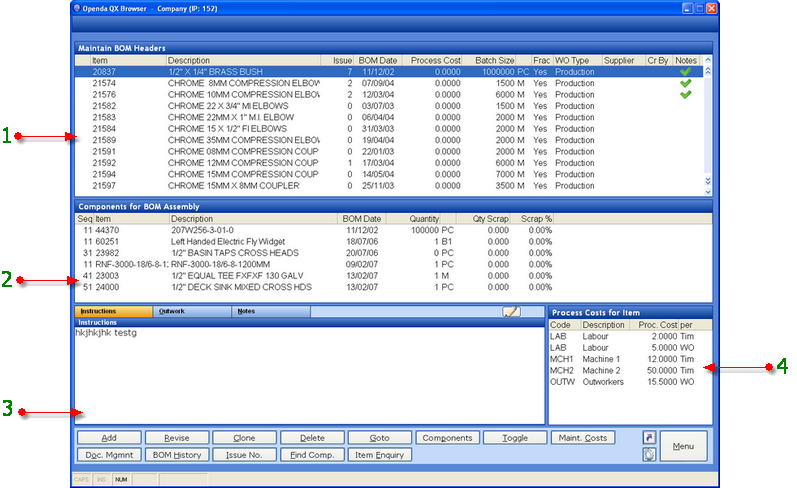Click the round gear icon beside Menu
The image size is (797, 488).
coord(649,454)
